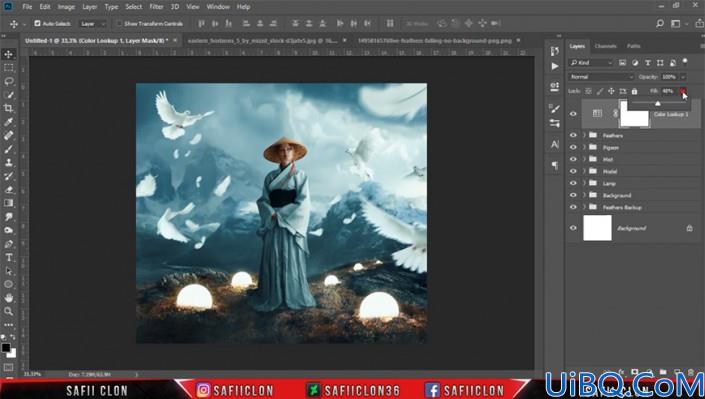Expand the Feathers group
Screen dimensions: 705x399
click(x=584, y=135)
